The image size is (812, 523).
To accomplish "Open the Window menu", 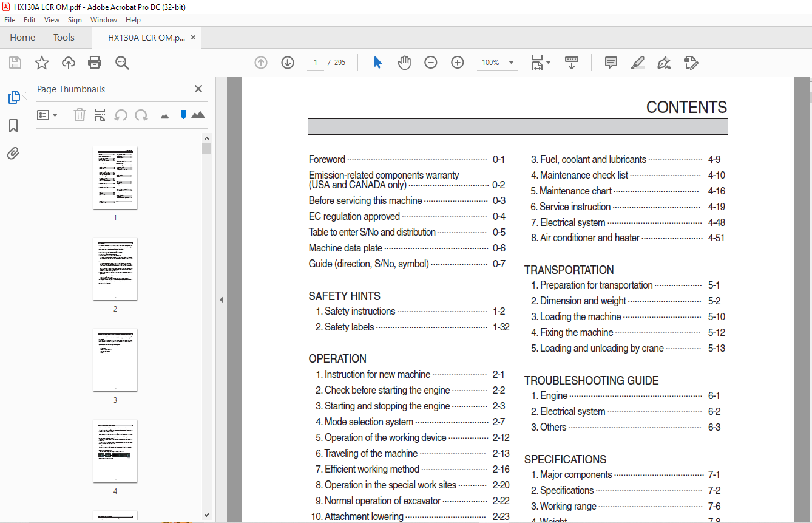I will [104, 20].
